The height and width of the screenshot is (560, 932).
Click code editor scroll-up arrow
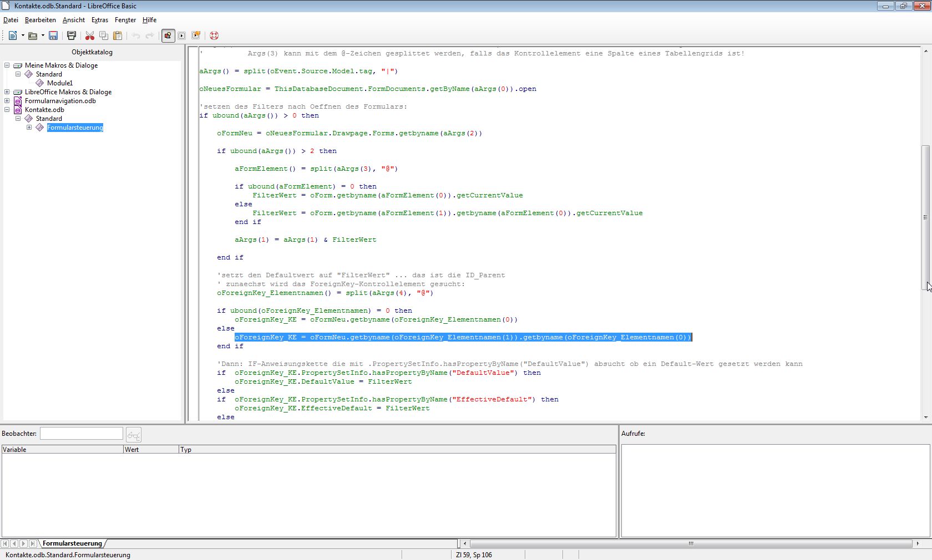pos(925,51)
